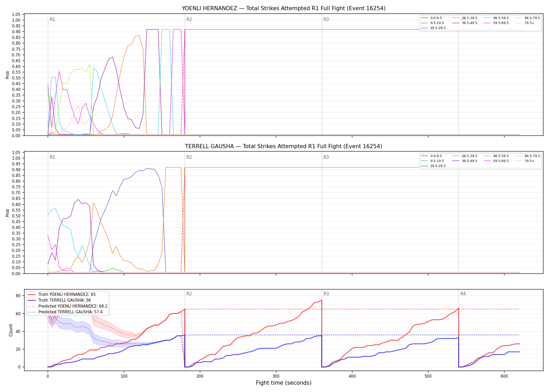
Task: Click the 'Fight time (seconds)' axis label
Action: point(284,383)
